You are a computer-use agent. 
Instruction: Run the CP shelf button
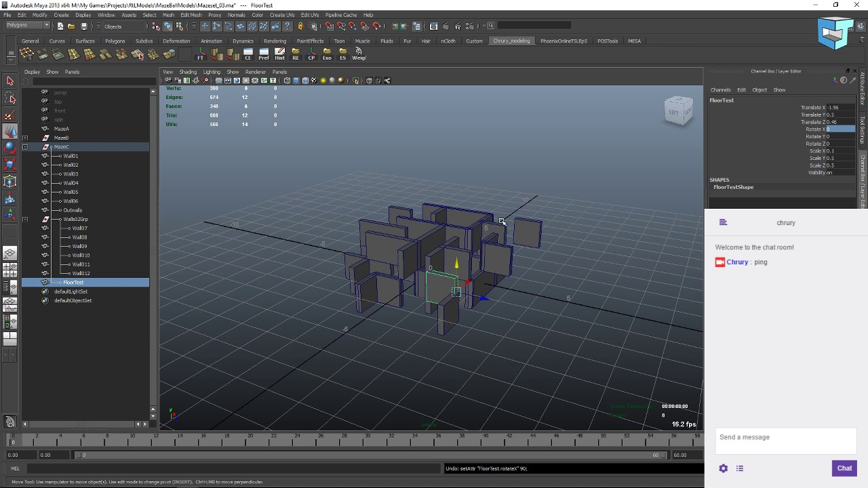[311, 54]
